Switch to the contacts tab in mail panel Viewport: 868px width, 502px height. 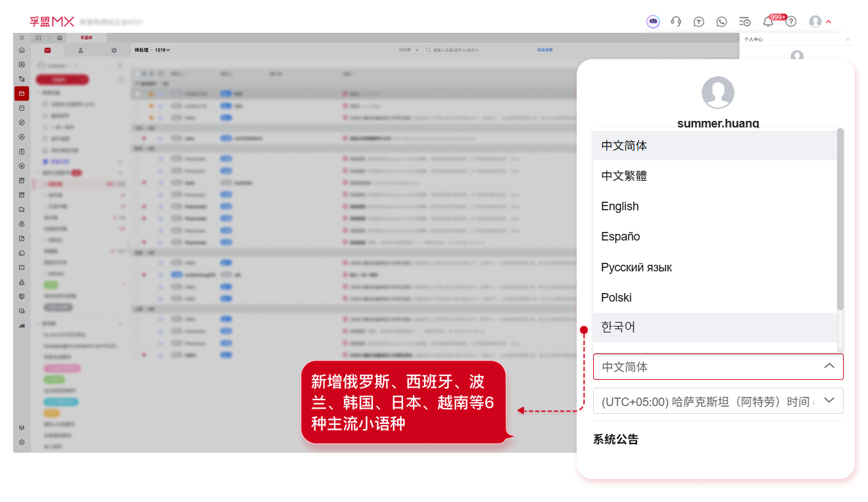[x=80, y=50]
